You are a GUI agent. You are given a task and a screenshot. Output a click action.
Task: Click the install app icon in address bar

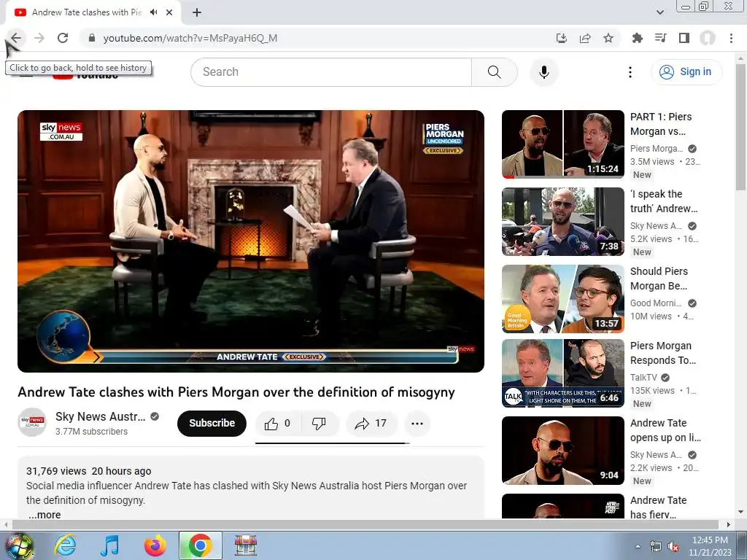(562, 38)
